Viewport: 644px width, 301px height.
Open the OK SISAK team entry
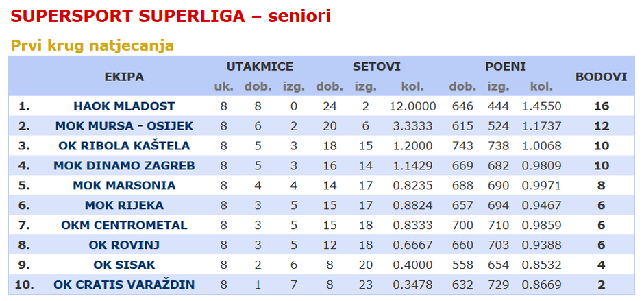click(x=124, y=265)
